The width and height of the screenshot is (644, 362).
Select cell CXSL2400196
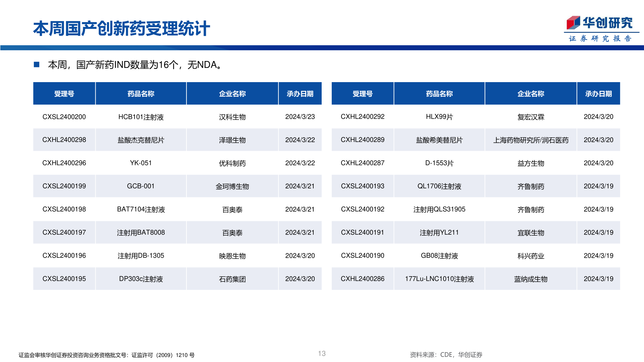[x=64, y=255]
